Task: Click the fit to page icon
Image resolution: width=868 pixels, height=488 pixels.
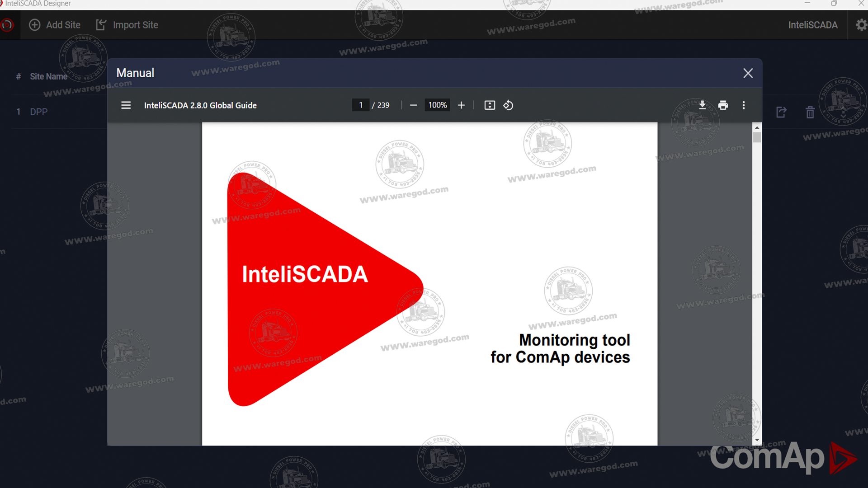Action: (x=490, y=105)
